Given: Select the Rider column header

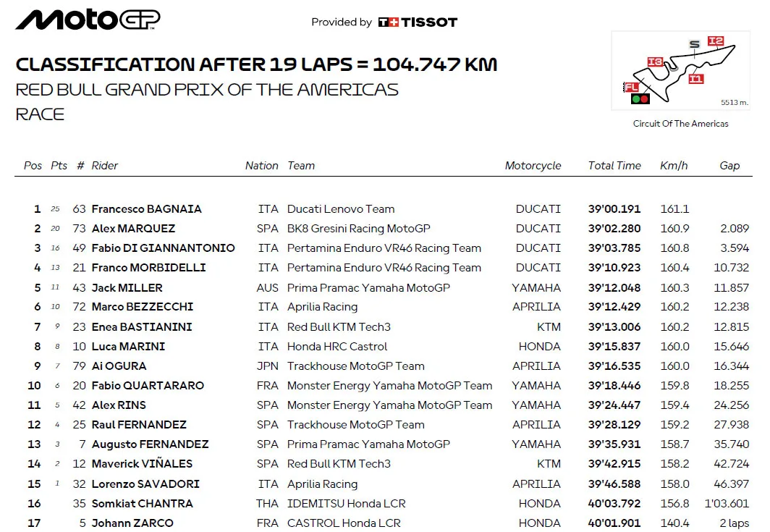Looking at the screenshot, I should click(105, 166).
